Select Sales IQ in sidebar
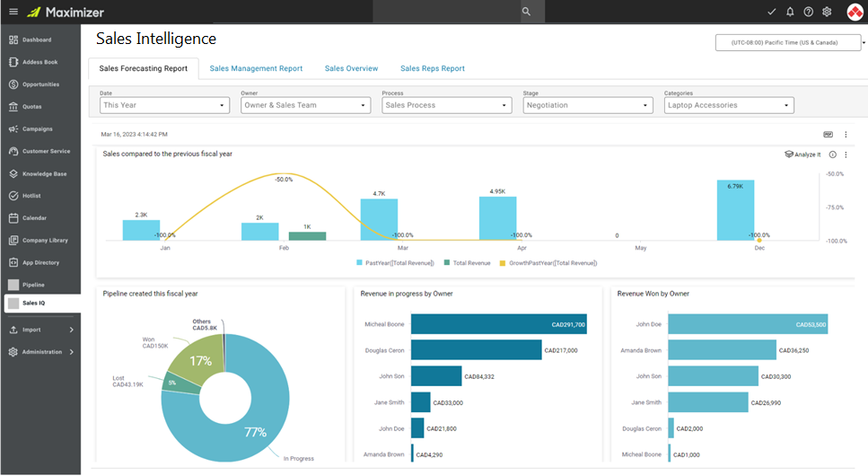Screen dimensions: 868x476 [42, 303]
